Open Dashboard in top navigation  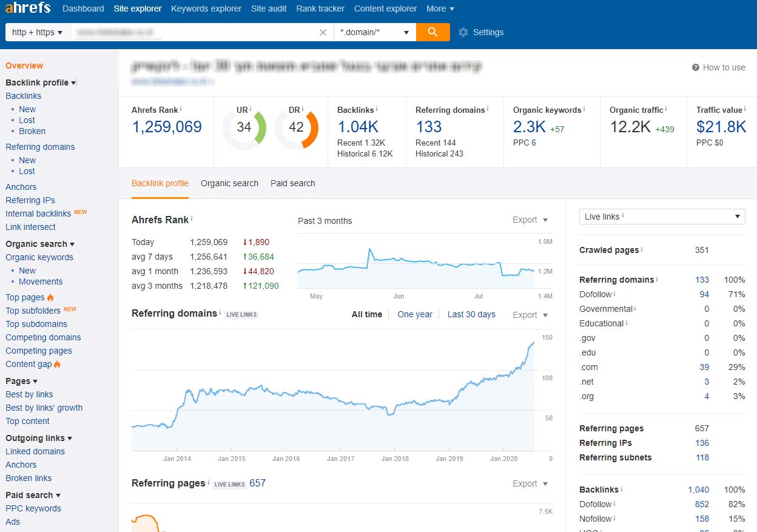tap(83, 8)
